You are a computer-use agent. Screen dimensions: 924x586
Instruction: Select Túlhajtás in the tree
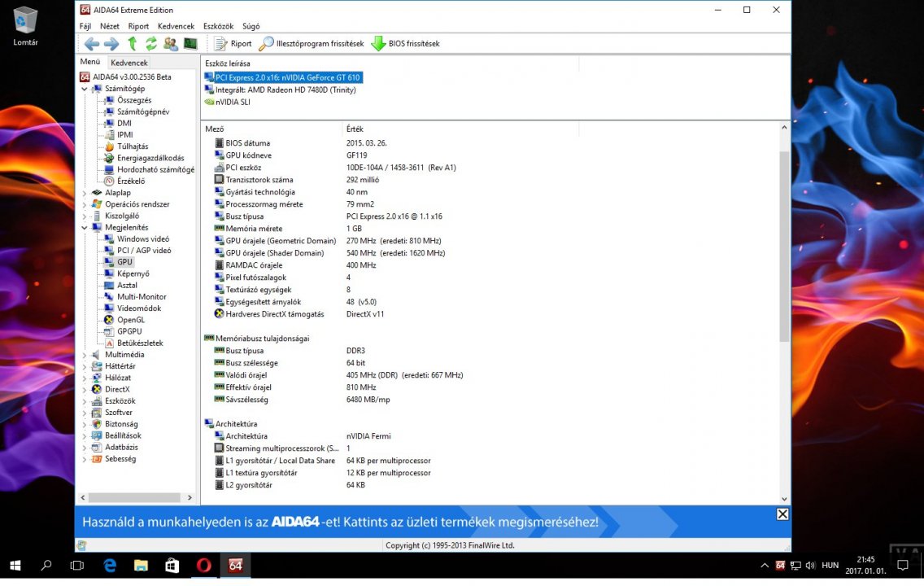(x=133, y=146)
